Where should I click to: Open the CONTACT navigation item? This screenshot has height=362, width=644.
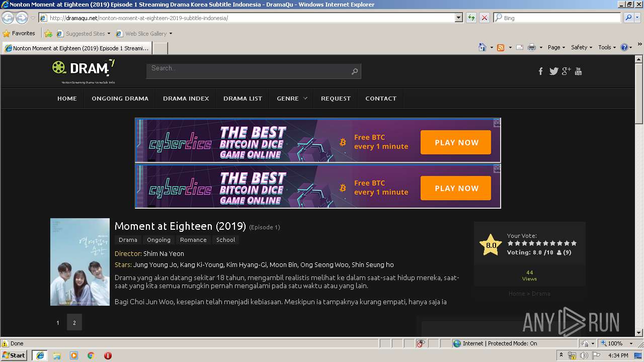(381, 99)
